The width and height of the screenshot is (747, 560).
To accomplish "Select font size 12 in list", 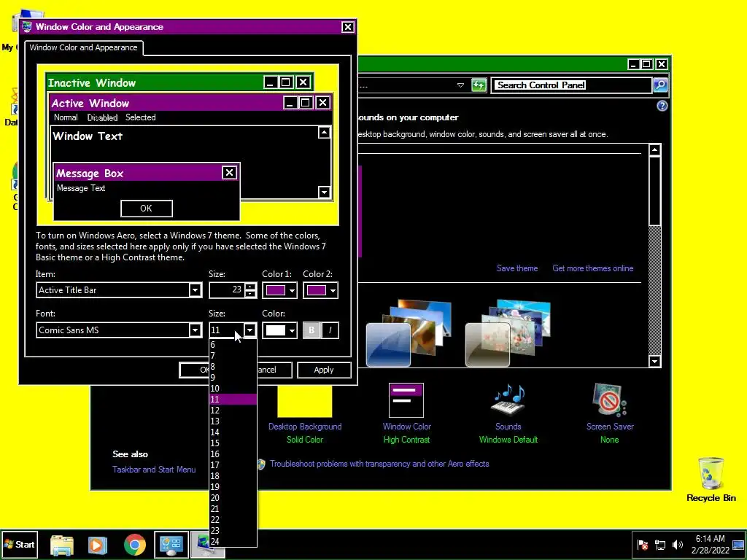I will (x=233, y=411).
